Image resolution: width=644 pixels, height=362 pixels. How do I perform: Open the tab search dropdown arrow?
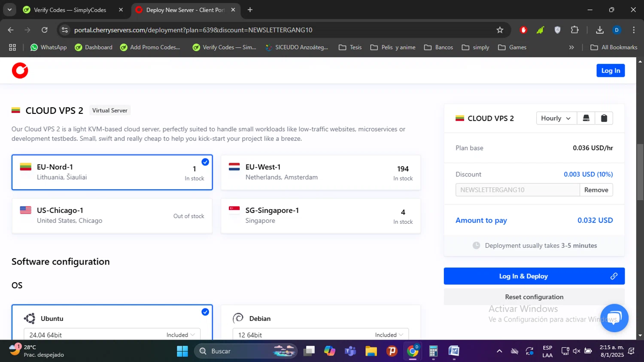click(x=9, y=9)
